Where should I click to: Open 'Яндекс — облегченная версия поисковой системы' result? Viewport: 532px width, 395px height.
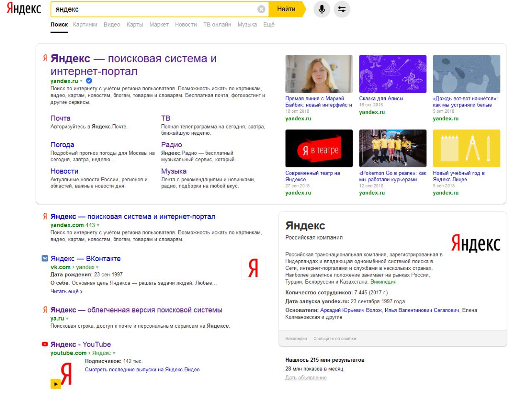[136, 310]
